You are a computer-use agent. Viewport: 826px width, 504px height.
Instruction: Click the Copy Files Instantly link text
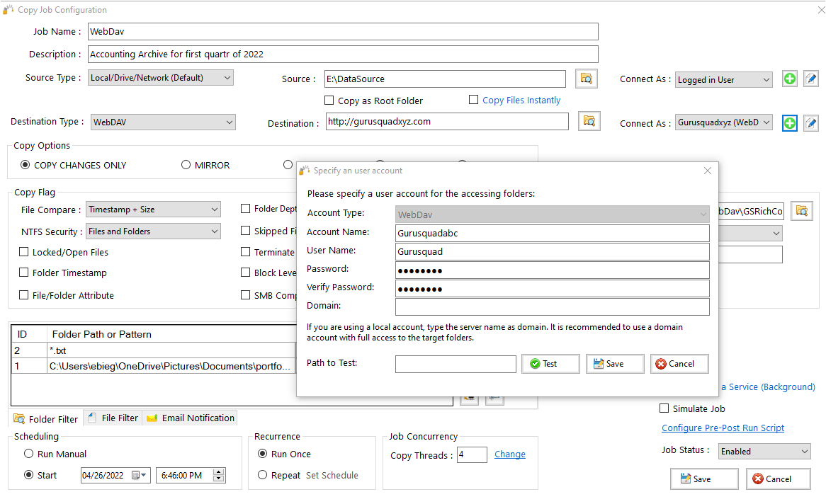pyautogui.click(x=521, y=100)
